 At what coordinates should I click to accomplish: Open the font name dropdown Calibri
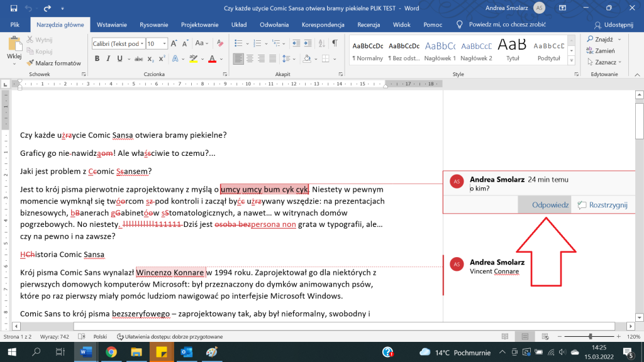click(x=117, y=44)
